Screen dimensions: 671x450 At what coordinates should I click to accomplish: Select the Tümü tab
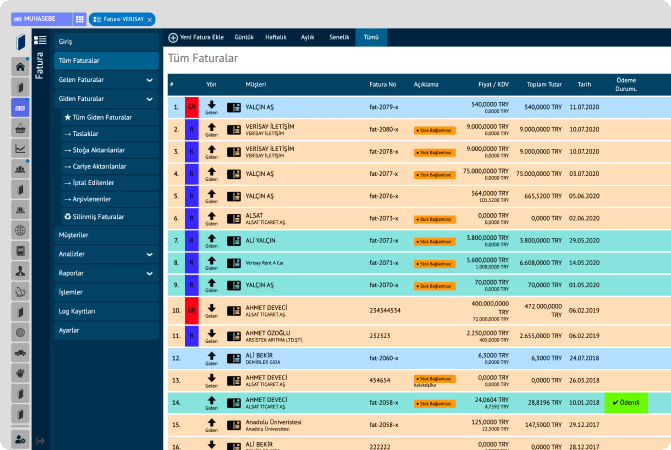371,37
